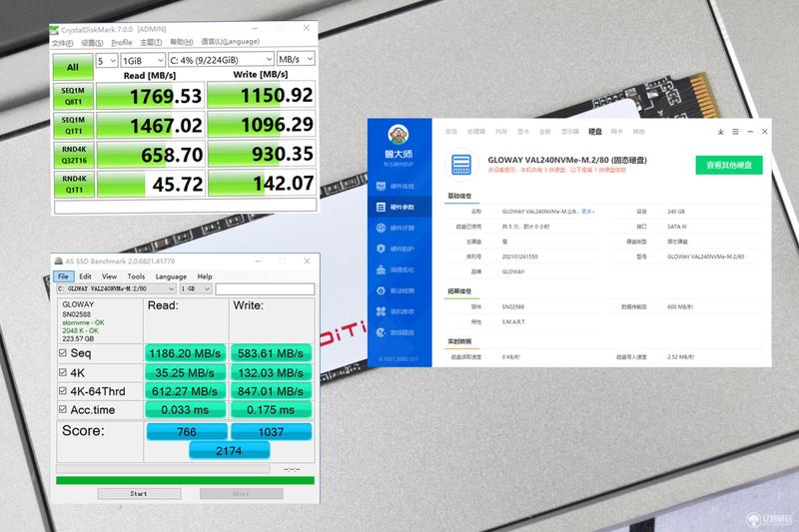This screenshot has height=532, width=799.
Task: Click the CrystalDiskMark app icon in its title bar
Action: click(x=55, y=30)
